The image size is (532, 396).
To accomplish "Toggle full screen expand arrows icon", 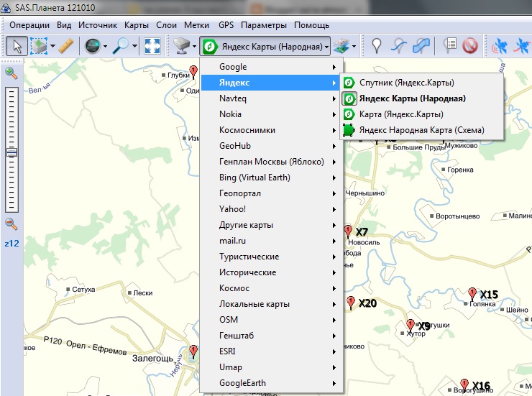I will pyautogui.click(x=152, y=46).
